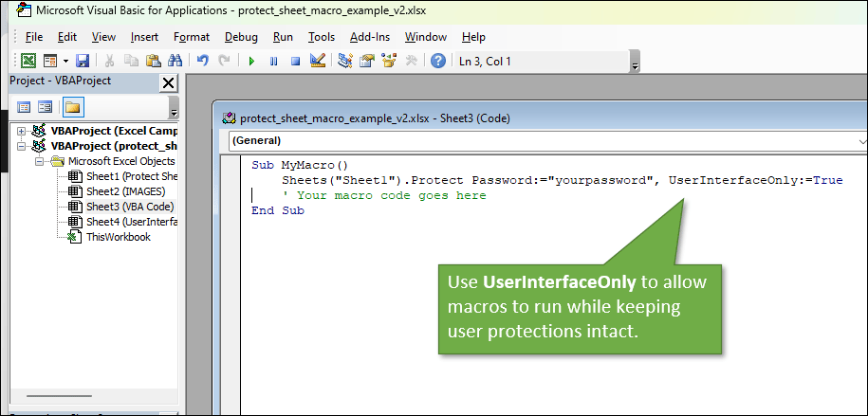Screen dimensions: 868x416
Task: Open the Properties Window icon
Action: tap(367, 61)
